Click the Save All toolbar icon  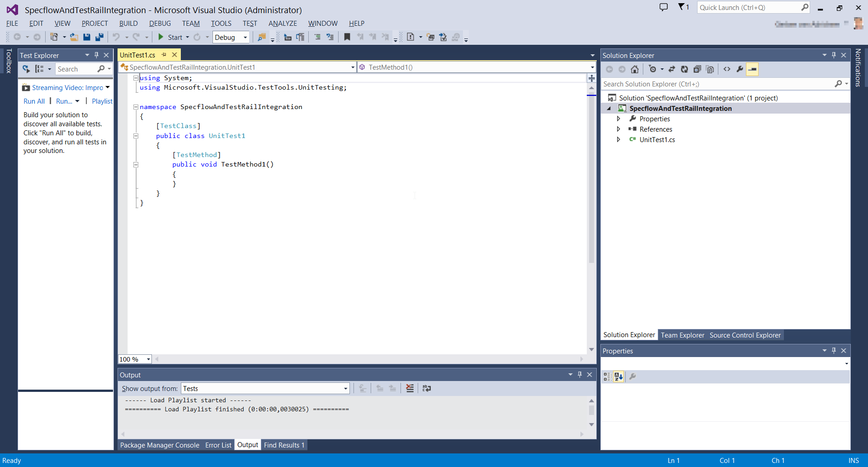point(99,37)
